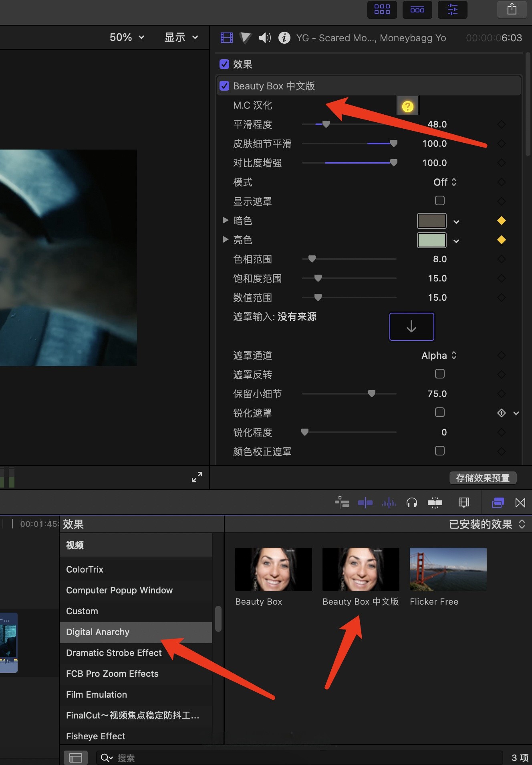The width and height of the screenshot is (532, 765).
Task: Expand viewer to full screen
Action: 197,477
